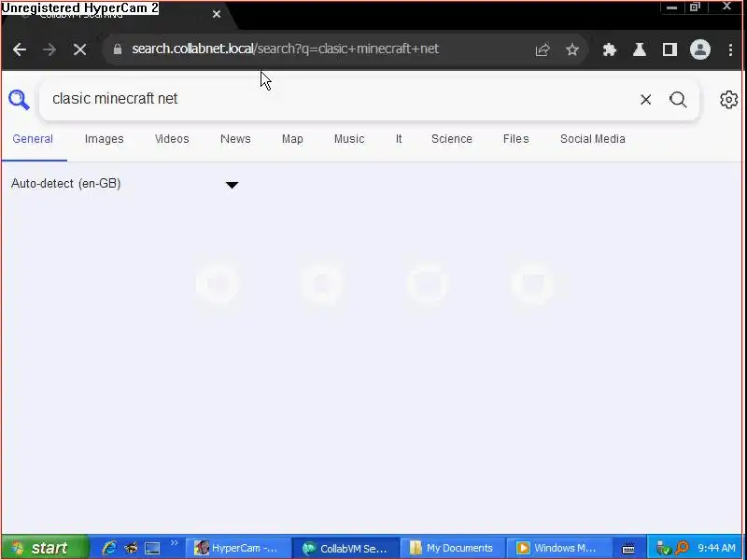Select the General tab
Screen dimensions: 747x560
(33, 139)
